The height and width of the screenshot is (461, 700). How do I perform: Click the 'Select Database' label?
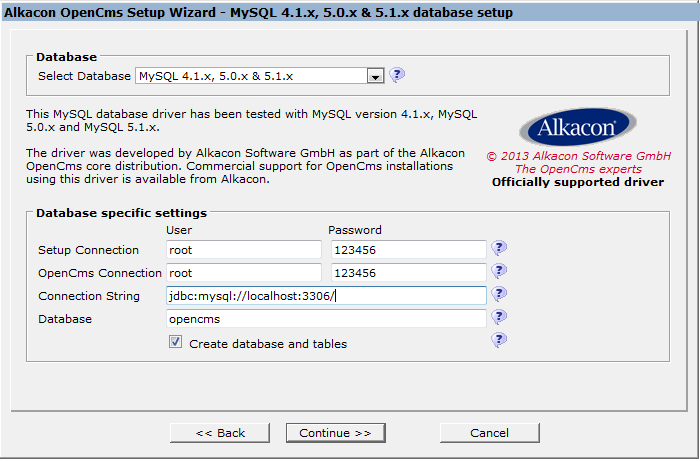pyautogui.click(x=84, y=76)
